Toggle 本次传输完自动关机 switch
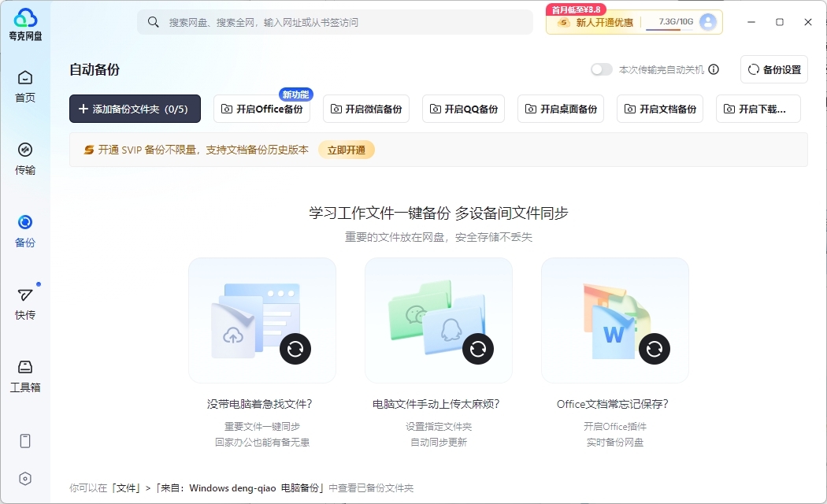This screenshot has height=504, width=827. (x=602, y=69)
